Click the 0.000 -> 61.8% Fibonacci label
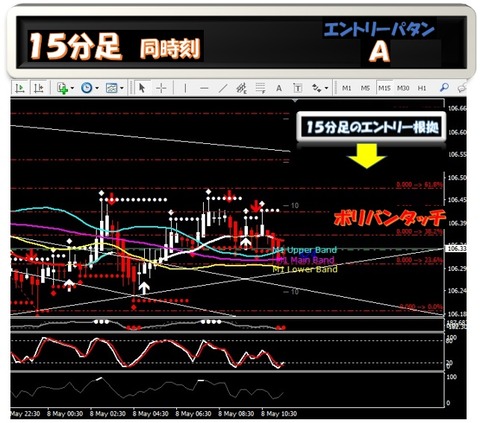480x423 pixels. pyautogui.click(x=419, y=185)
